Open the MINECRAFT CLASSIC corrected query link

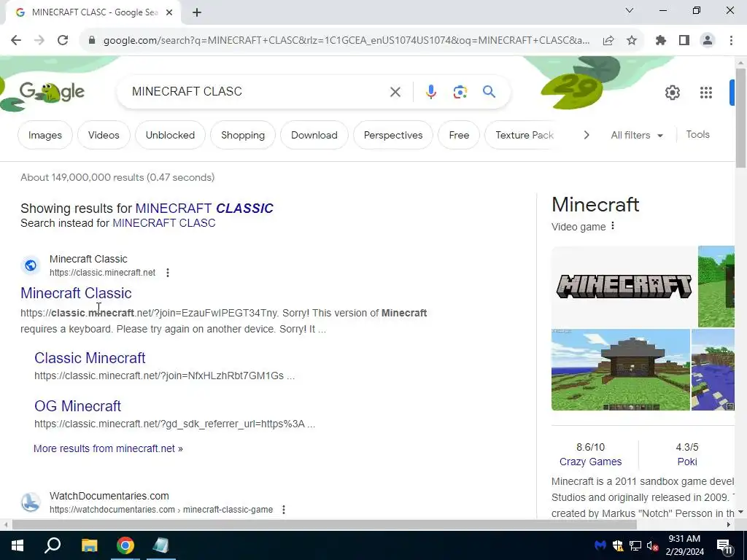204,208
